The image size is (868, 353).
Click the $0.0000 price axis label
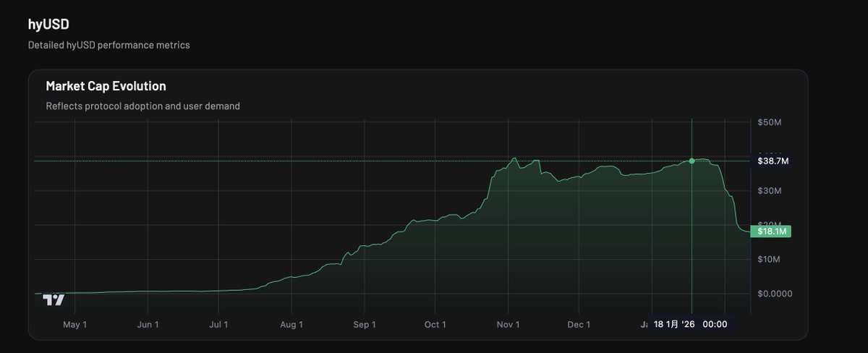pos(773,294)
